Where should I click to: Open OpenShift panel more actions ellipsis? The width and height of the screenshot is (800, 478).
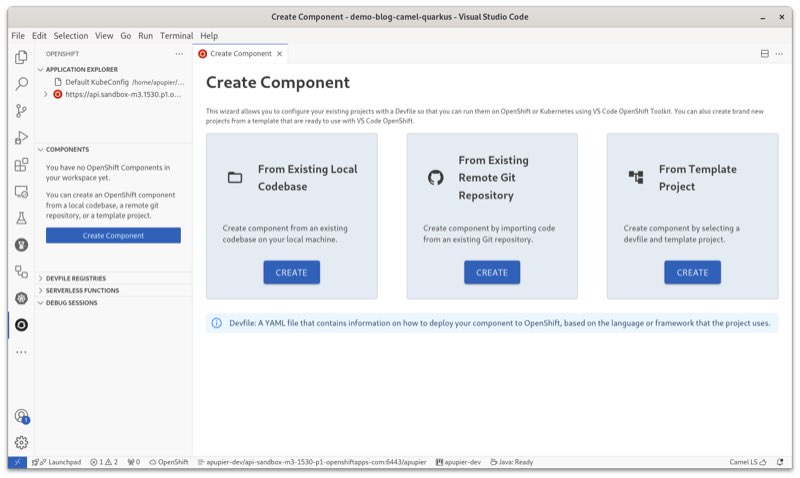click(179, 54)
